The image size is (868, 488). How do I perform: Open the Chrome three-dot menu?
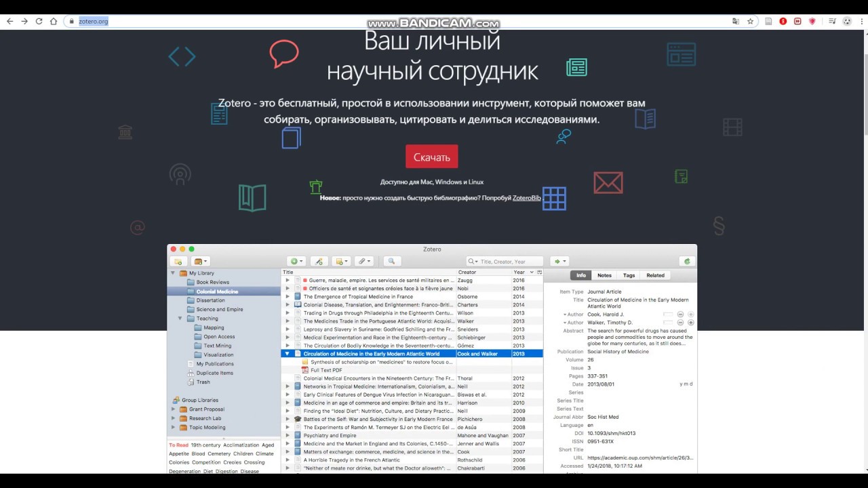861,21
